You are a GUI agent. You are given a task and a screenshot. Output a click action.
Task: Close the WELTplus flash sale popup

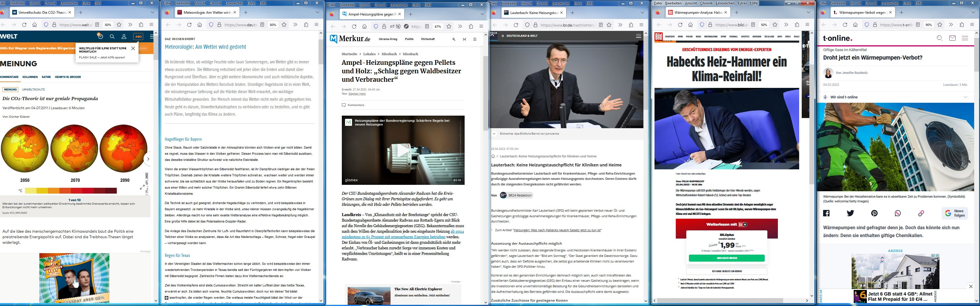[133, 48]
